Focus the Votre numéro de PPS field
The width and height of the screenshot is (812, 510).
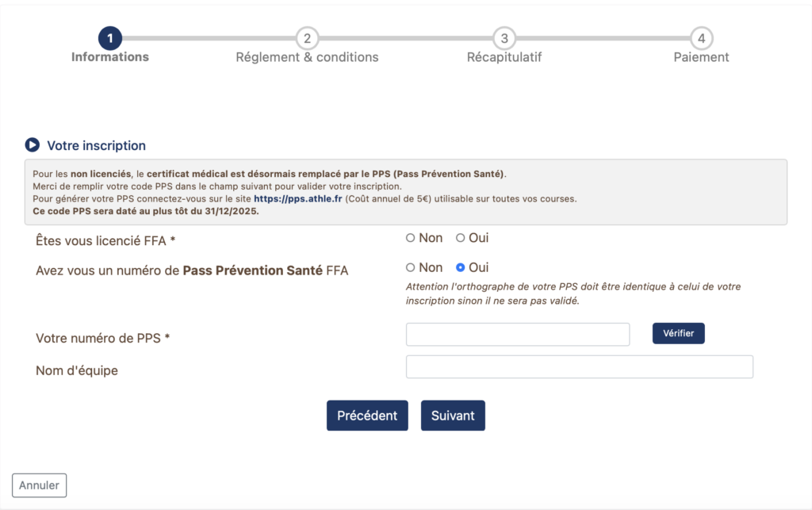pos(518,335)
